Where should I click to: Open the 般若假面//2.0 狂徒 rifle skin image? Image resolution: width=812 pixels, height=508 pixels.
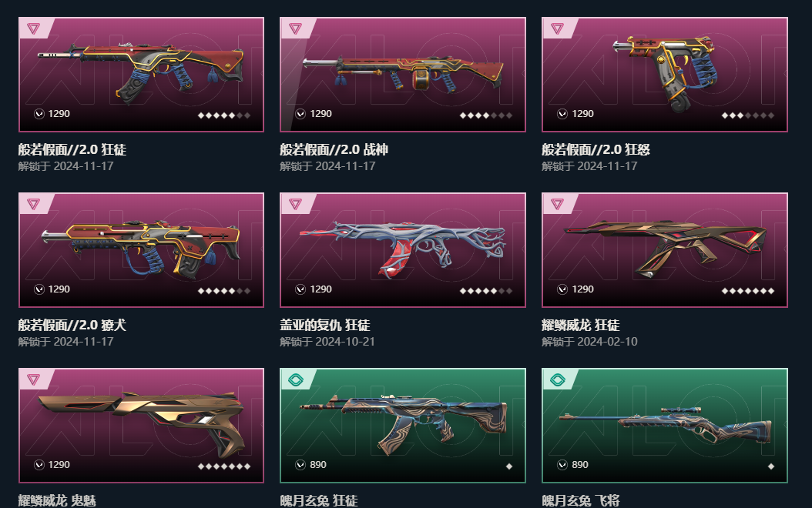point(141,72)
